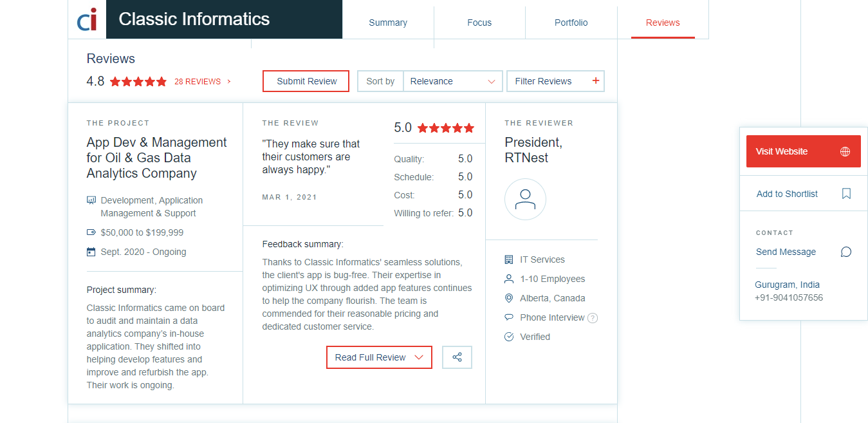Switch to the Summary tab
The image size is (868, 423).
tap(388, 23)
